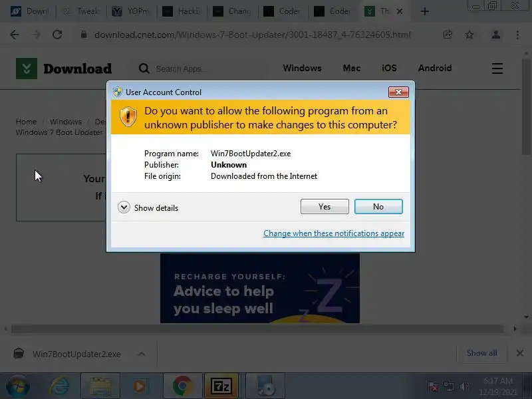Viewport: 532px width, 399px height.
Task: Switch to the Tweak tab
Action: pyautogui.click(x=82, y=11)
